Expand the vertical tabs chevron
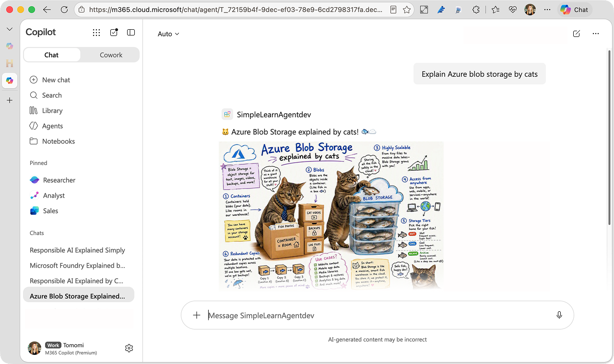The image size is (614, 364). pyautogui.click(x=10, y=29)
